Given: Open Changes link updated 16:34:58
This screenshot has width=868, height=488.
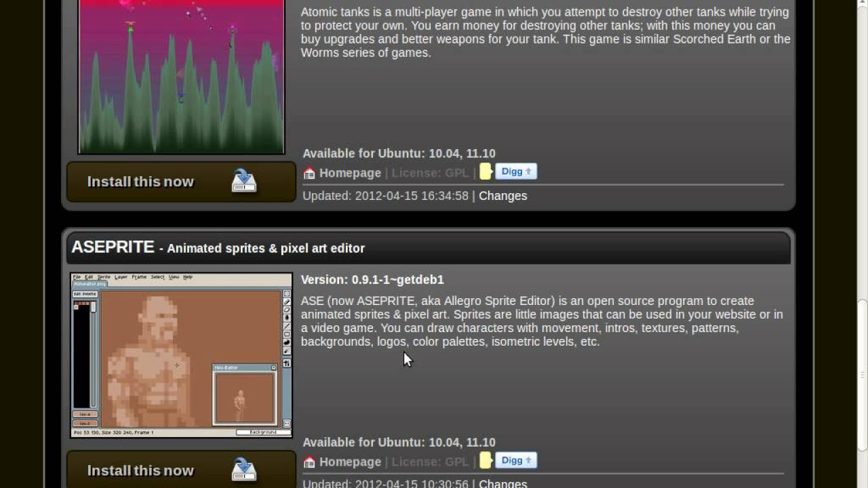Looking at the screenshot, I should pyautogui.click(x=502, y=196).
